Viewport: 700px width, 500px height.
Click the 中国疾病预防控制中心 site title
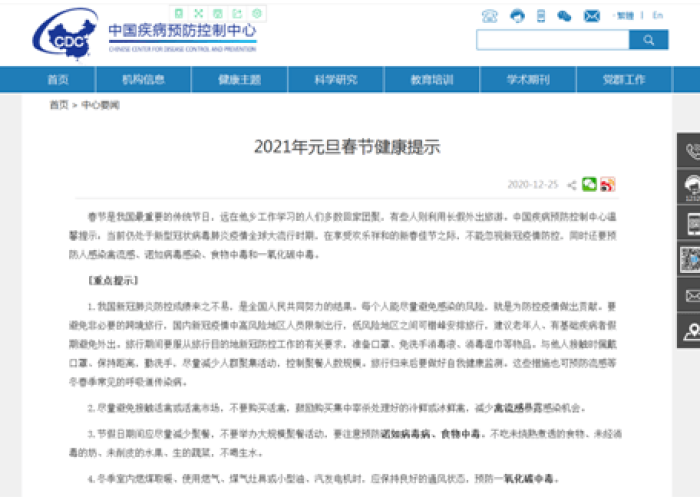click(183, 31)
